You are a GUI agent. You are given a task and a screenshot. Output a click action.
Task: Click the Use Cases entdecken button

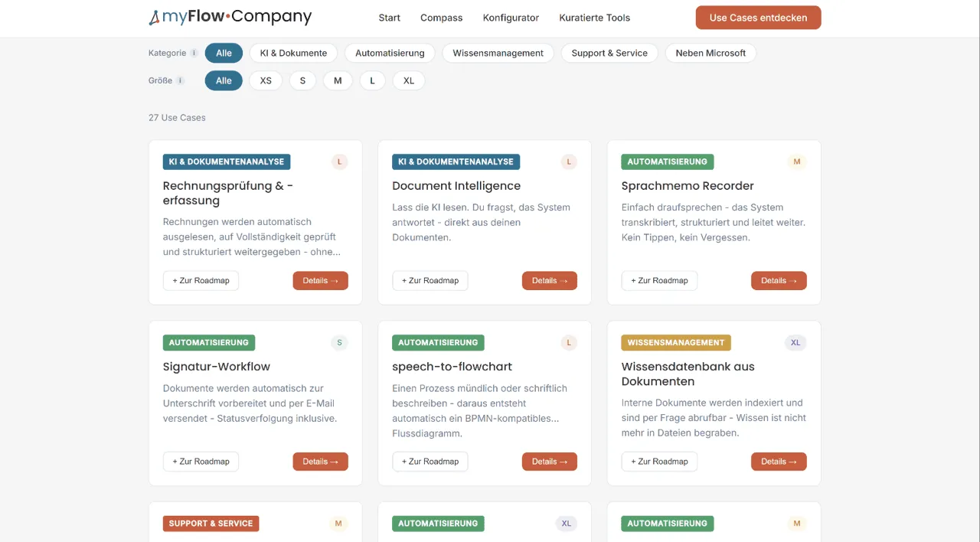pyautogui.click(x=758, y=18)
